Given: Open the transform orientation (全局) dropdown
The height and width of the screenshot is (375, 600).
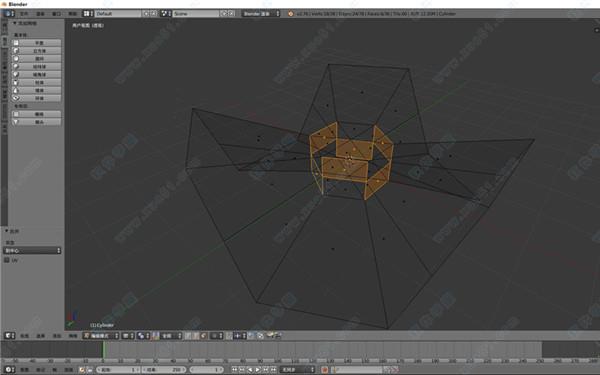Looking at the screenshot, I should tap(171, 336).
